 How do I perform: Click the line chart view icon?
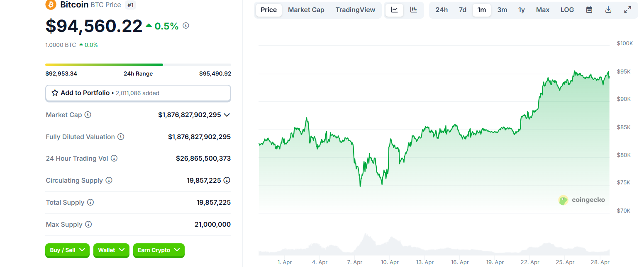(394, 10)
